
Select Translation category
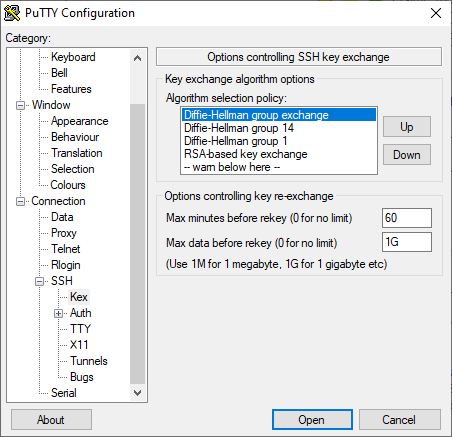(x=77, y=153)
